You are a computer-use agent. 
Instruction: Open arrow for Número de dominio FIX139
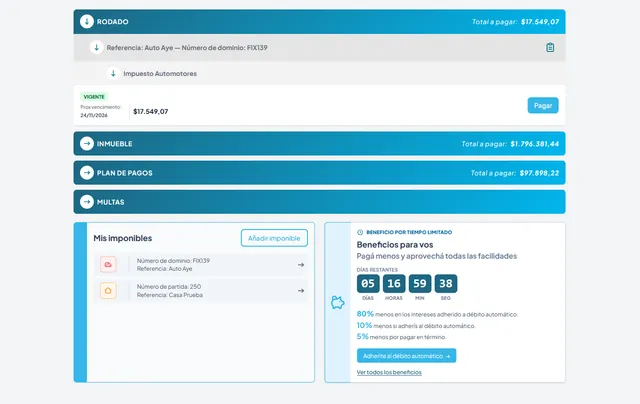point(301,265)
